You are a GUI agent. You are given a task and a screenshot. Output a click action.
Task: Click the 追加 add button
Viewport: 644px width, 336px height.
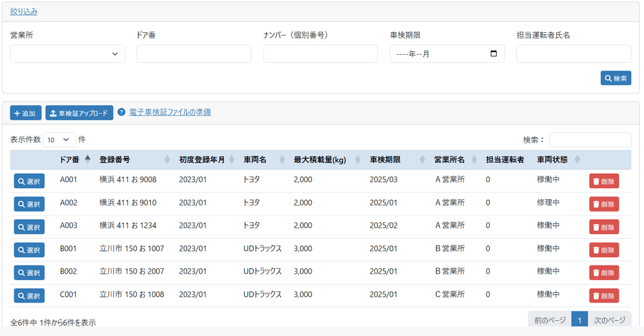[26, 113]
